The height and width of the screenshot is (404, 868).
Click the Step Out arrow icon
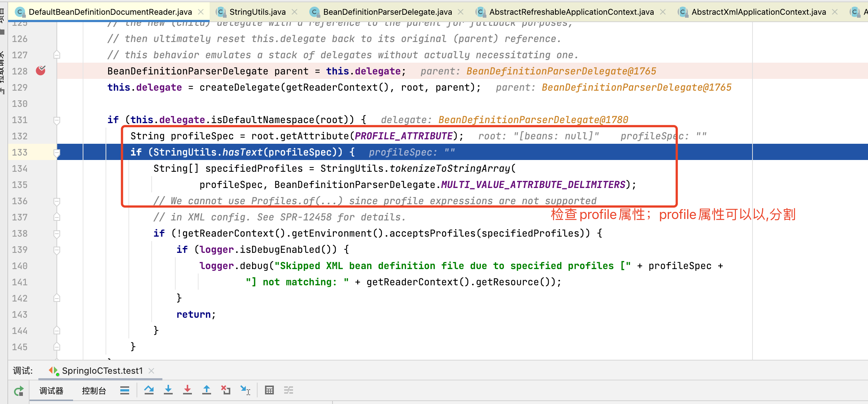[x=207, y=390]
